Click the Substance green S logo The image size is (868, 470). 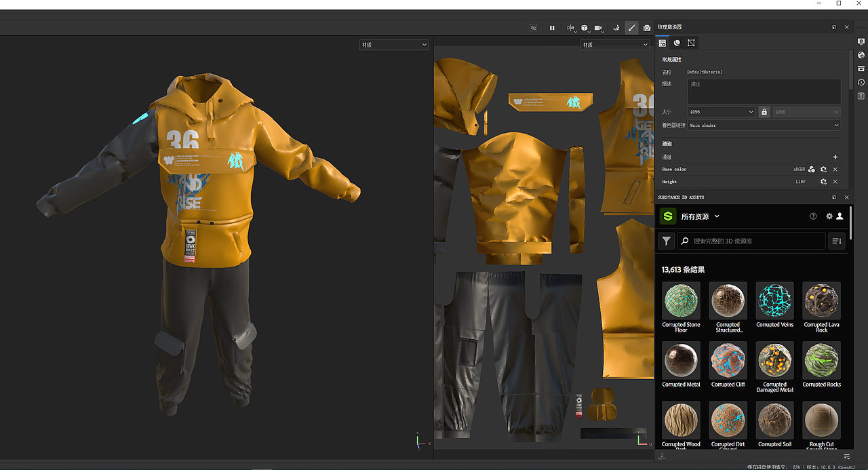668,216
